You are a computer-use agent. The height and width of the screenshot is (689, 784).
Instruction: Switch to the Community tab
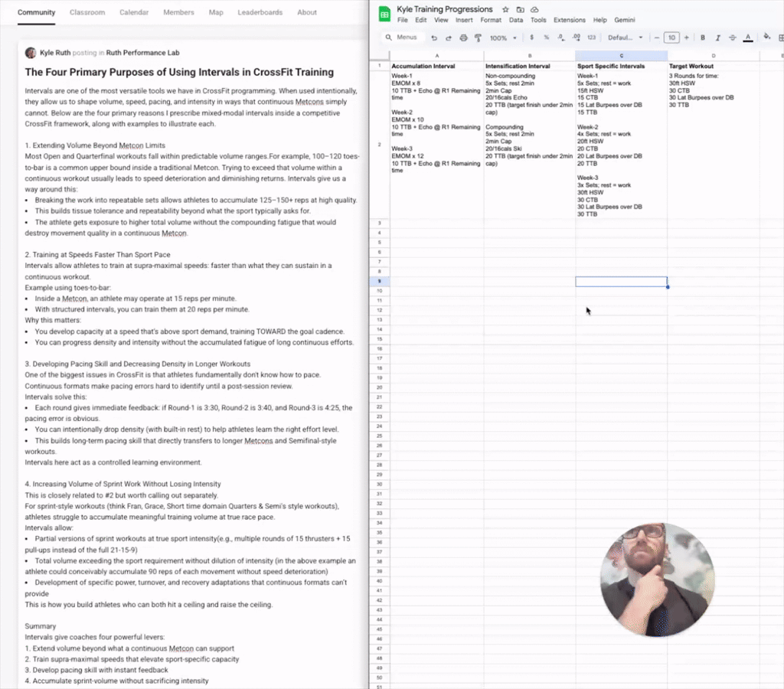pos(37,12)
